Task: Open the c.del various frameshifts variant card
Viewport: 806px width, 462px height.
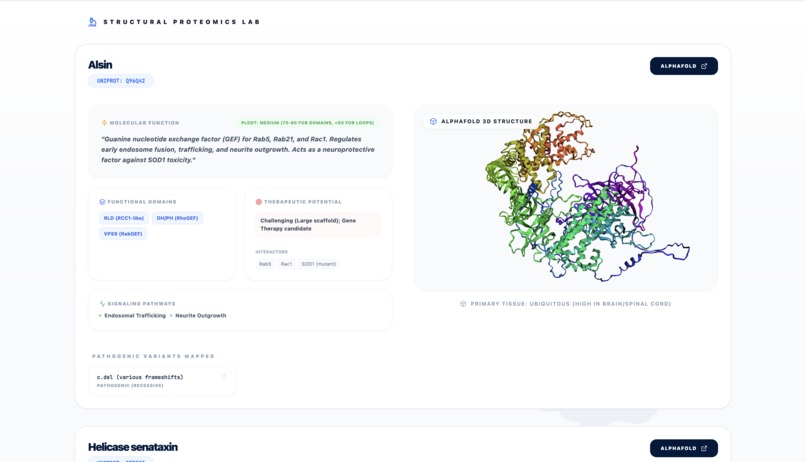Action: tap(162, 381)
